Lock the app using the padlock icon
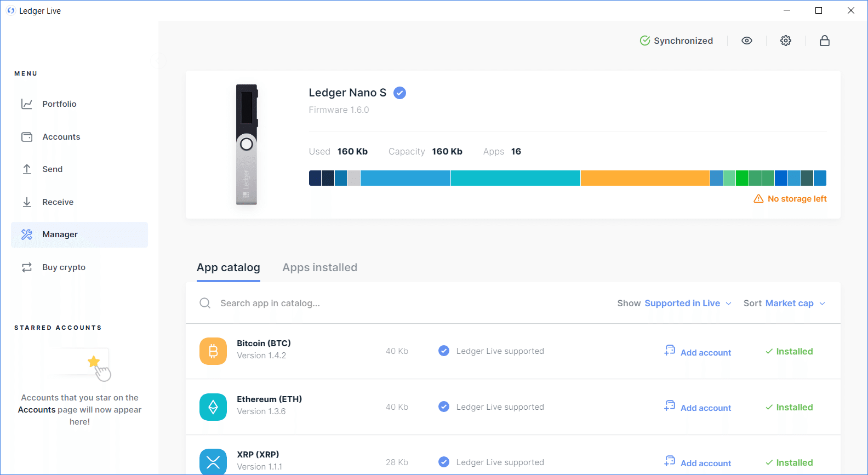Image resolution: width=868 pixels, height=475 pixels. click(825, 41)
